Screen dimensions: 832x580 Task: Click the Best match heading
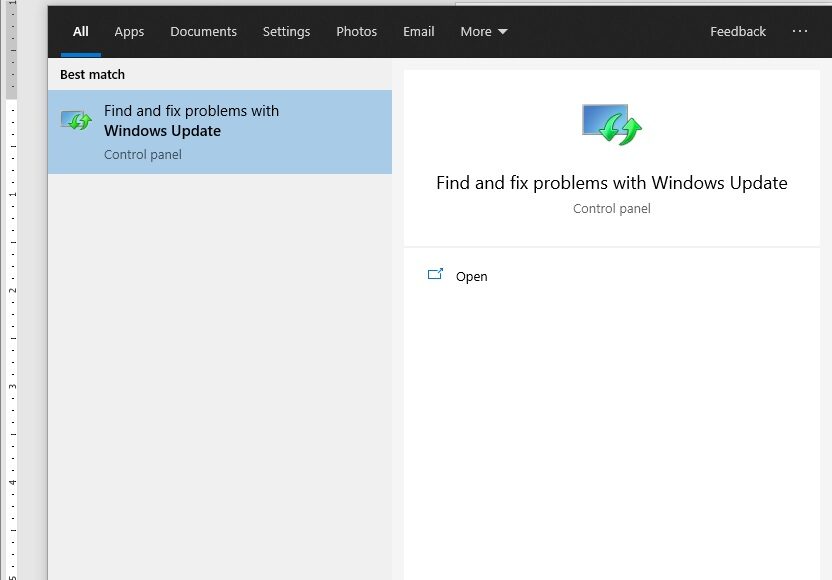(92, 75)
